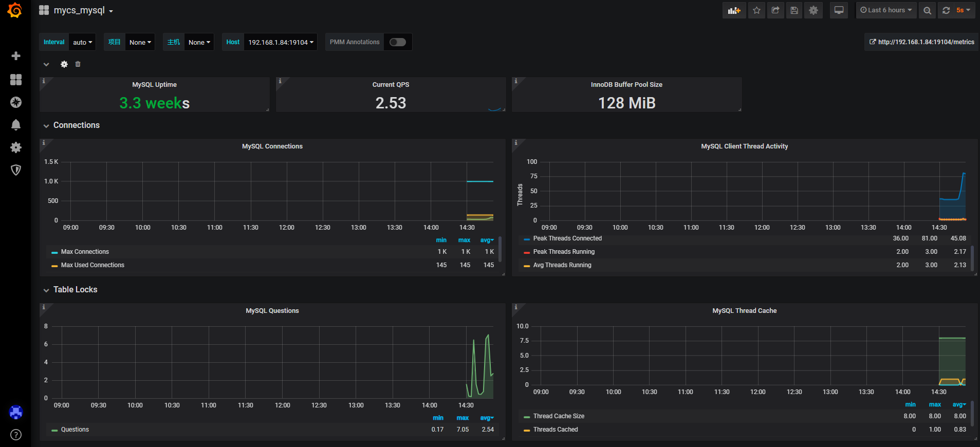Toggle Thread Cache Size series visibility
Viewport: 980px width, 447px height.
click(x=559, y=416)
